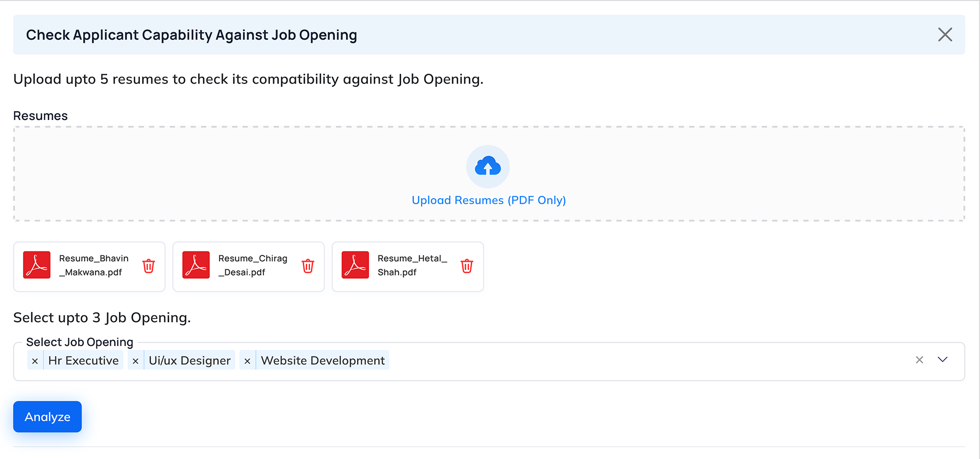Expand the Select Job Opening dropdown
The image size is (980, 459).
tap(942, 360)
